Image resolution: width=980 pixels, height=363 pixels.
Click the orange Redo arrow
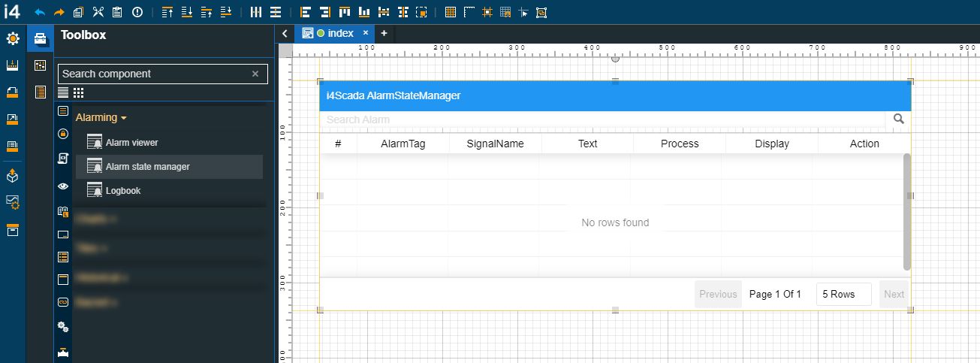[x=59, y=12]
